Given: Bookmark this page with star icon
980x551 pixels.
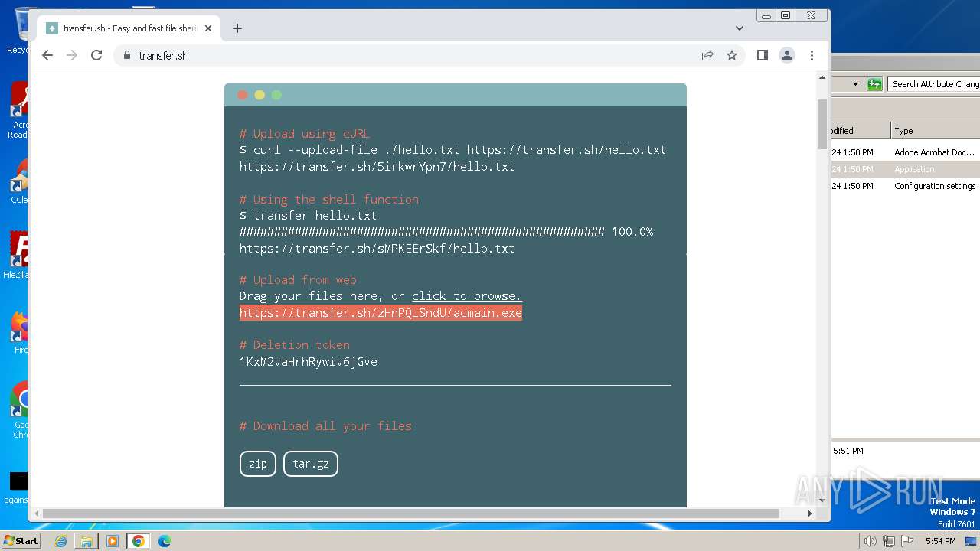Looking at the screenshot, I should 732,55.
